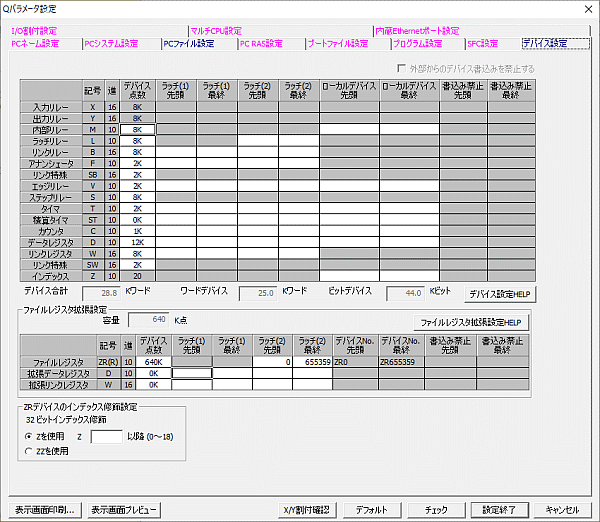Edit device points for タイマ T
This screenshot has height=522, width=600.
(x=138, y=209)
